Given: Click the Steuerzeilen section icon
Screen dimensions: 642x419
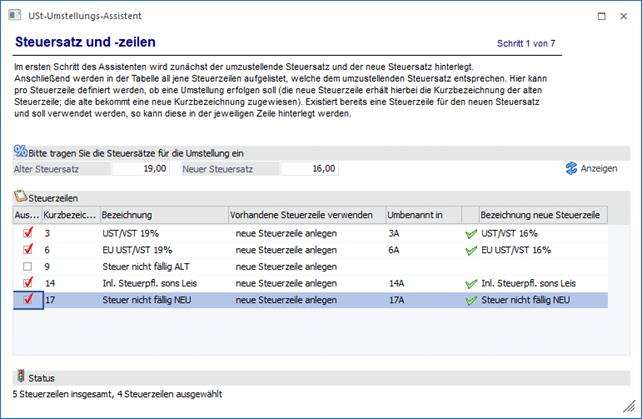Looking at the screenshot, I should pyautogui.click(x=20, y=199).
